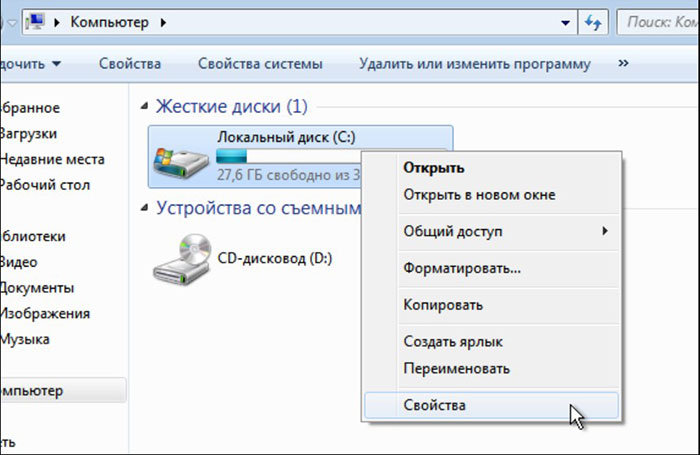Click arrow before Компьютер in address bar
Image resolution: width=700 pixels, height=455 pixels.
click(x=57, y=22)
